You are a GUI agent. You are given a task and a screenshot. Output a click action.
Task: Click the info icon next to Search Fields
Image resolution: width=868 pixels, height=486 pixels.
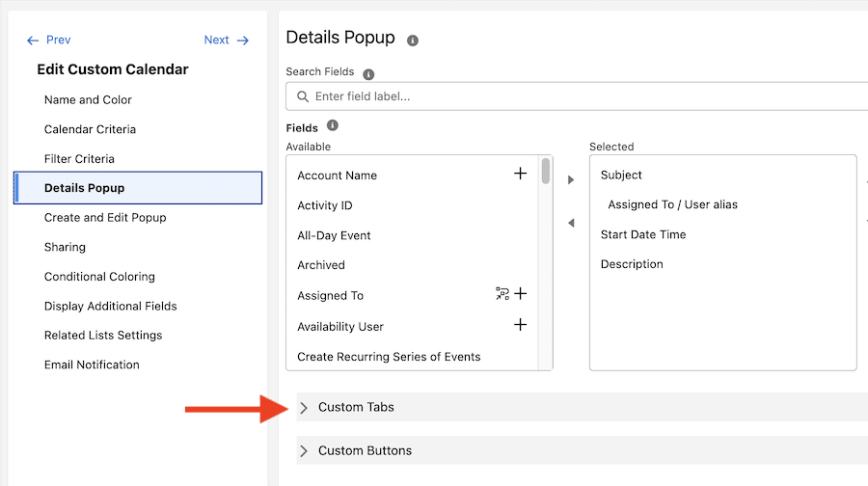368,74
